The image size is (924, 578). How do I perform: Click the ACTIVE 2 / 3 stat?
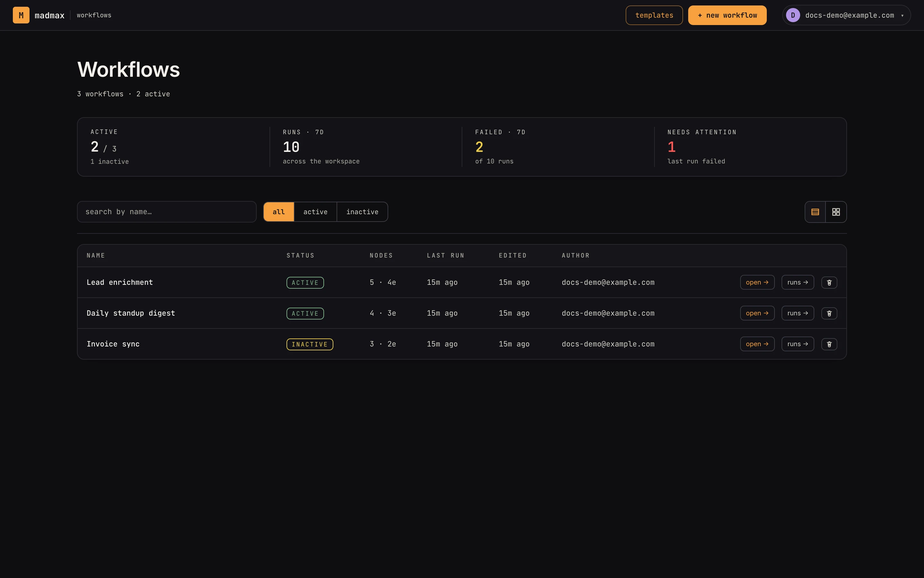coord(104,147)
